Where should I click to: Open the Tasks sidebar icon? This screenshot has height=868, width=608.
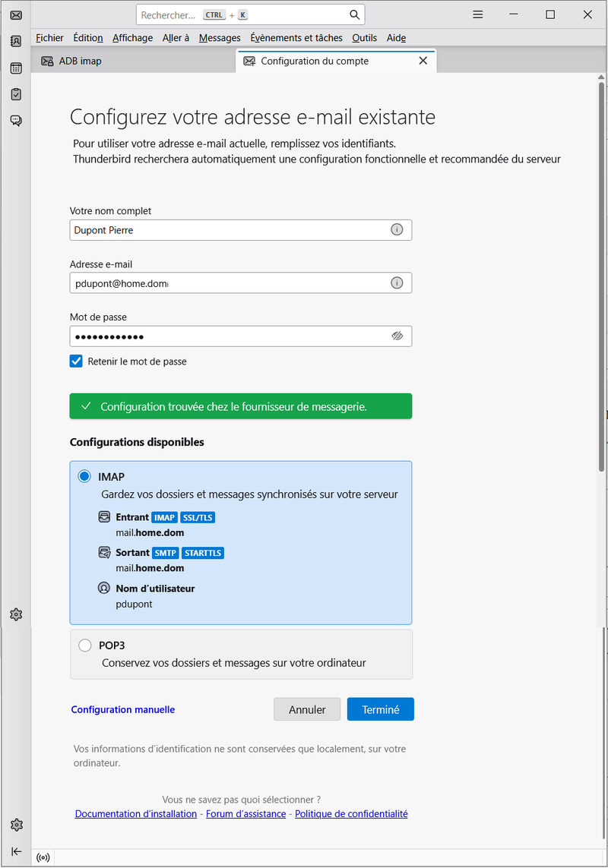pos(16,94)
